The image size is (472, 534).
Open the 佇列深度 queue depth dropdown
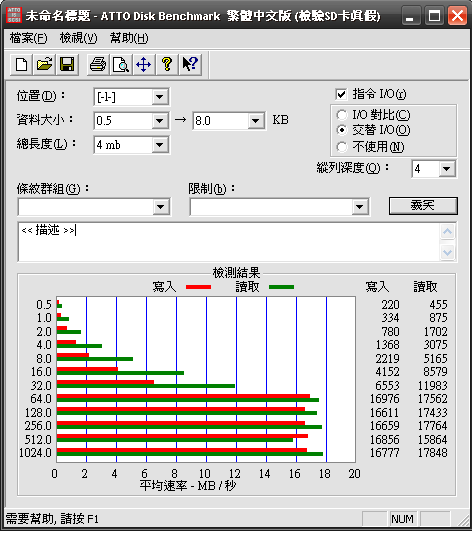point(447,169)
